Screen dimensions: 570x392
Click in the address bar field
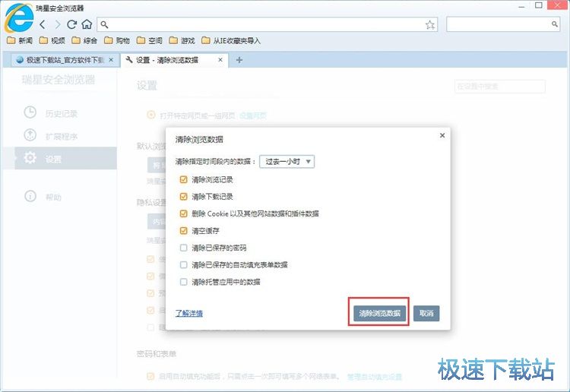pyautogui.click(x=266, y=25)
